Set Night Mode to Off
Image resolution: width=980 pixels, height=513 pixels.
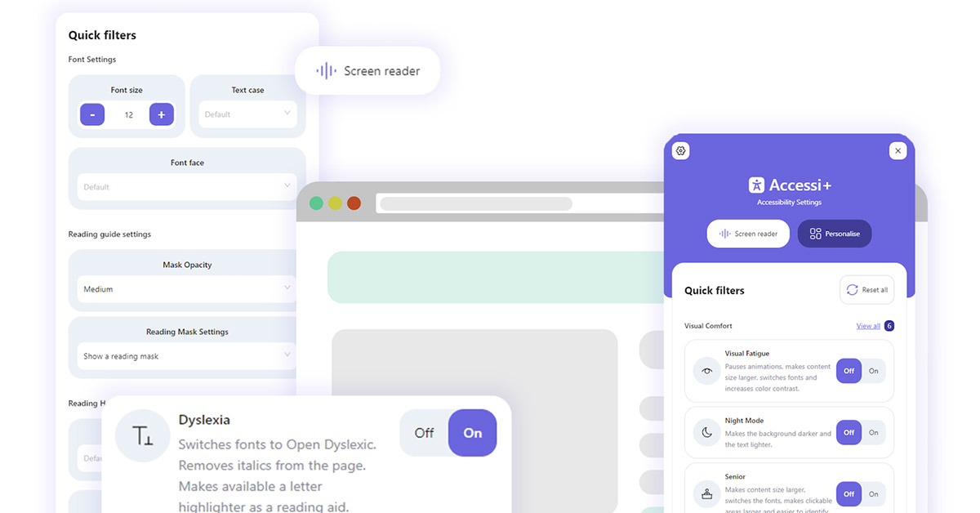[849, 433]
